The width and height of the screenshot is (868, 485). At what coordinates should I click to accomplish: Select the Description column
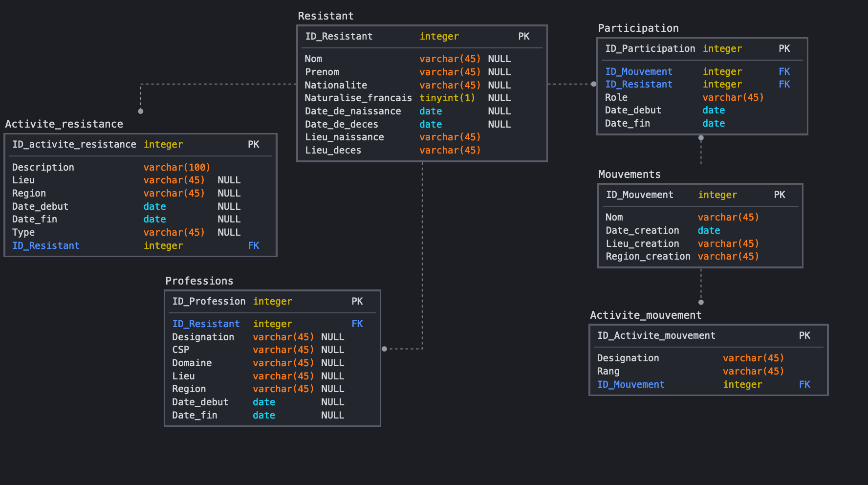140,167
